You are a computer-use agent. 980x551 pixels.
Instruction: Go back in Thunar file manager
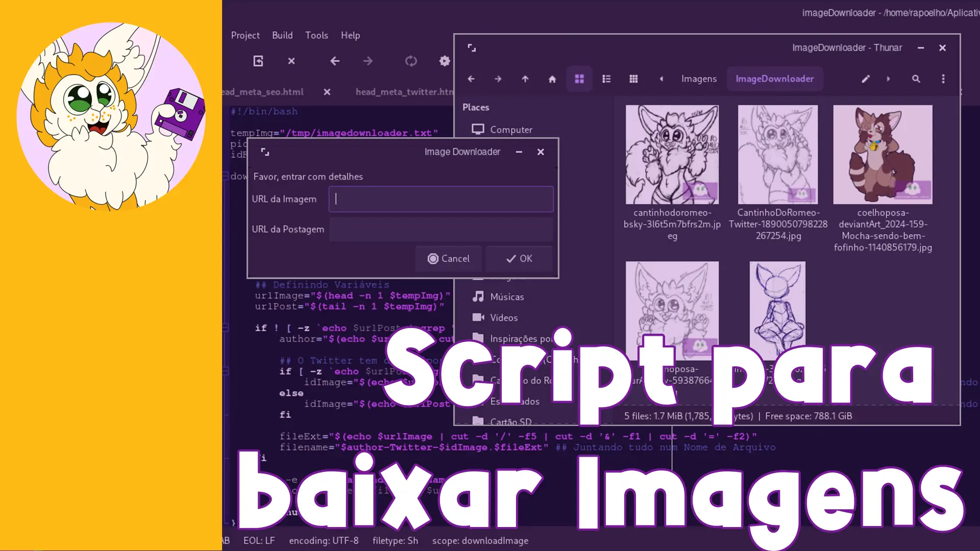pos(471,79)
